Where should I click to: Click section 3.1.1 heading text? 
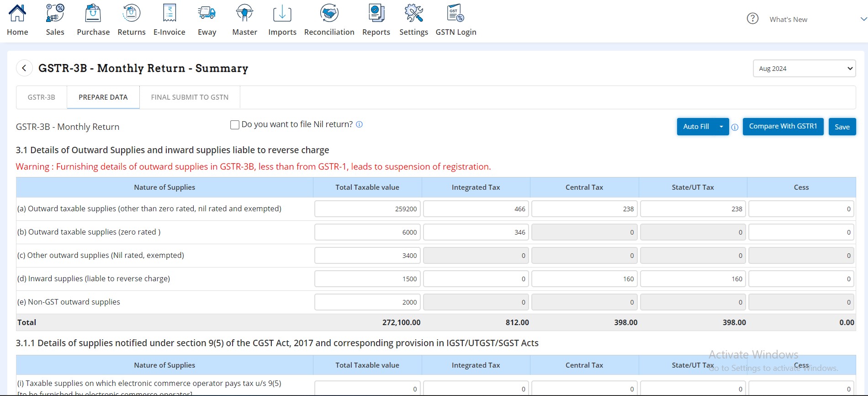click(x=277, y=343)
